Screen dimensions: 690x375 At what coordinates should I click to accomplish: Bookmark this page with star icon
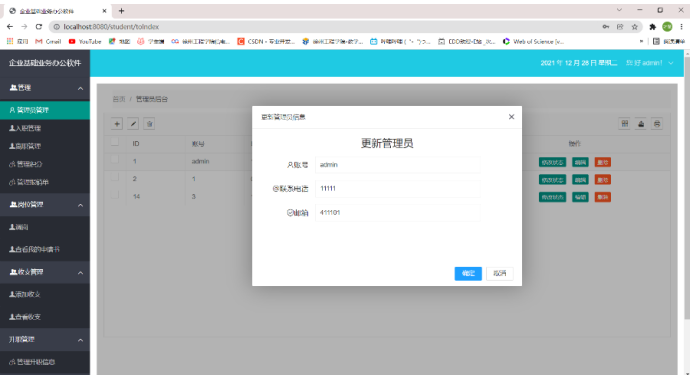(635, 27)
